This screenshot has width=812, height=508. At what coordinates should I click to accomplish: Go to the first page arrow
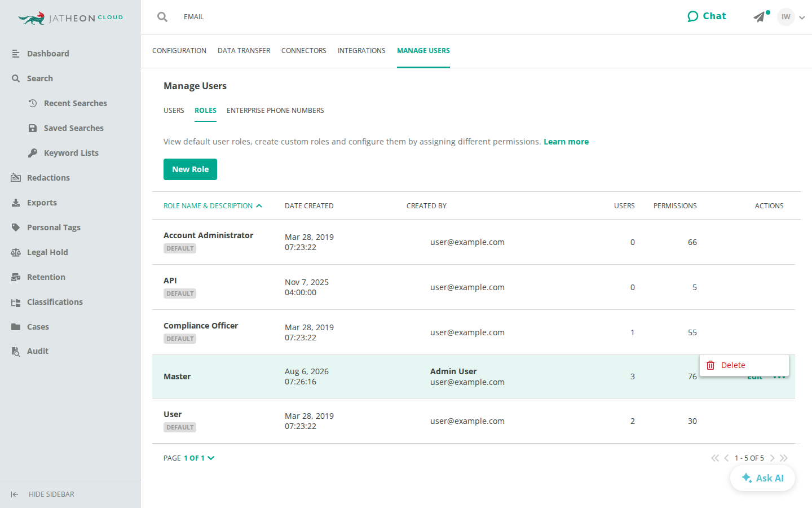[x=715, y=458]
